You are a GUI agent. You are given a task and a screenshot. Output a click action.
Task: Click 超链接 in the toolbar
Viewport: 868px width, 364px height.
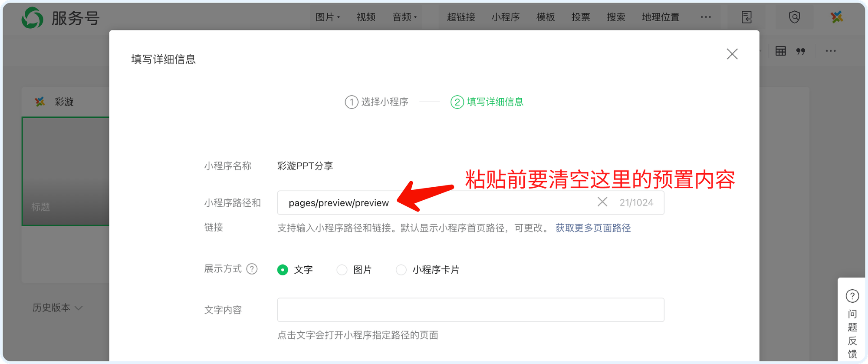point(461,17)
